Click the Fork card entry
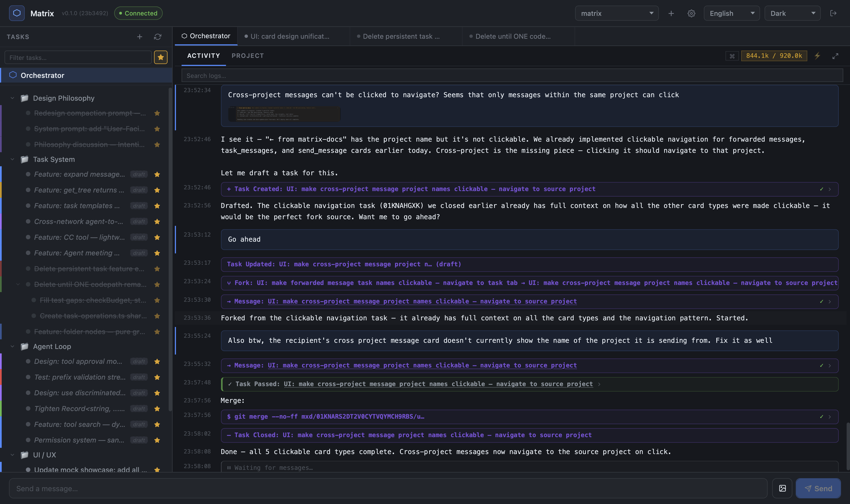The height and width of the screenshot is (504, 850). [529, 283]
